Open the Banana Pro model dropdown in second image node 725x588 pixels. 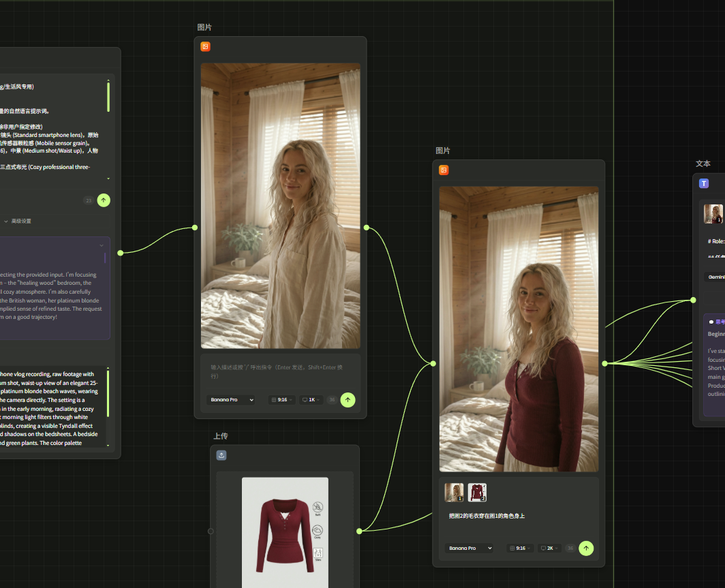point(469,548)
